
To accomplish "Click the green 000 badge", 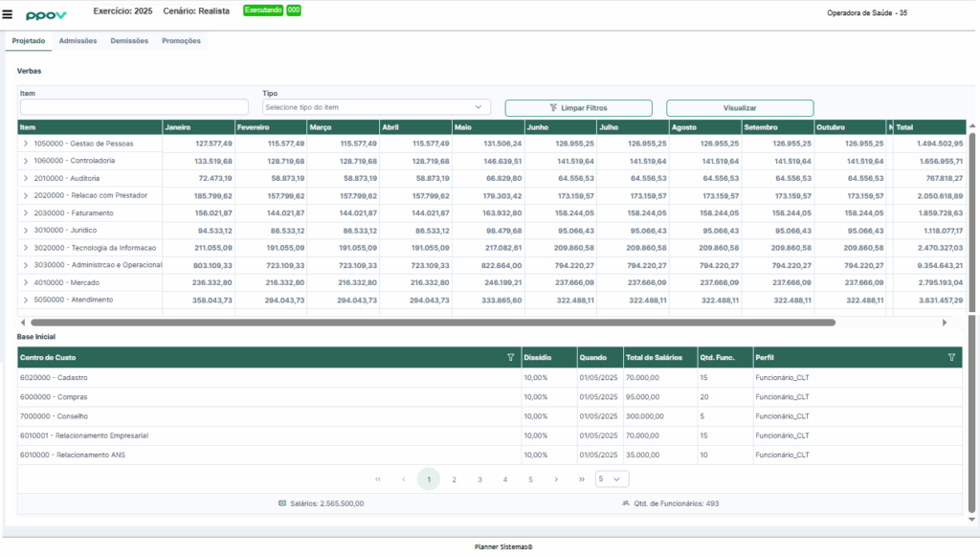I will pyautogui.click(x=294, y=11).
